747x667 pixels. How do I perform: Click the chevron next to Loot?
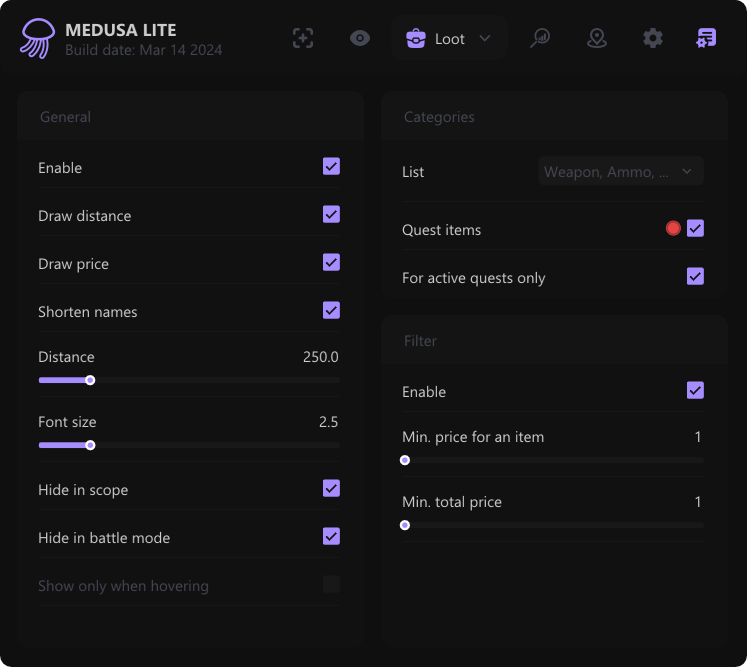pos(485,39)
